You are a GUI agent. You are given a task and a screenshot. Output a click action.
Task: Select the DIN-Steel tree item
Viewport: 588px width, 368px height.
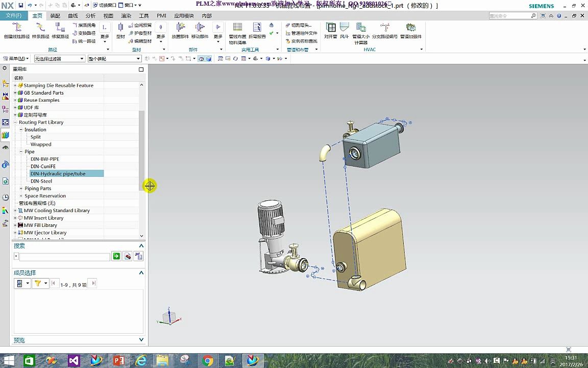pos(41,181)
